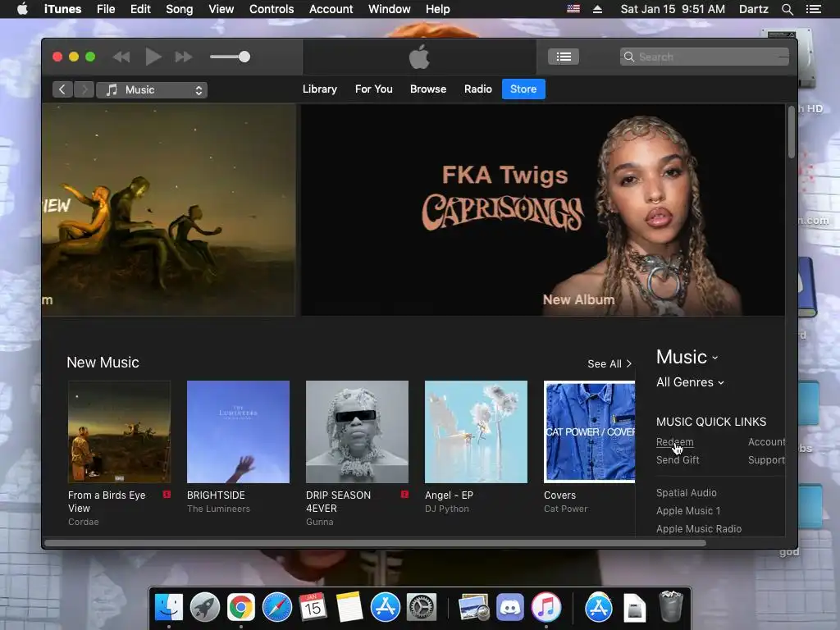Open the Angel - EP album cover
The image size is (840, 630).
point(476,431)
